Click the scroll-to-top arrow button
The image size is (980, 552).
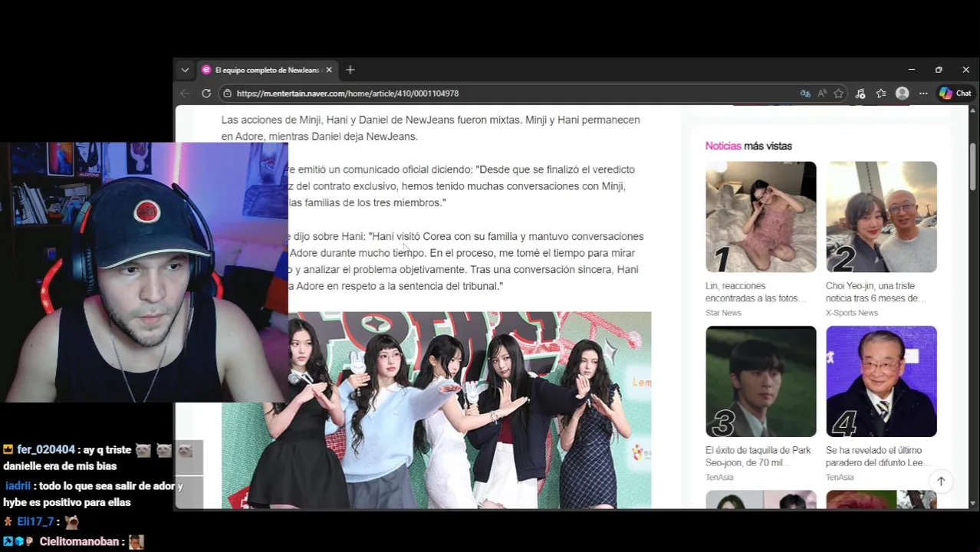(x=941, y=481)
